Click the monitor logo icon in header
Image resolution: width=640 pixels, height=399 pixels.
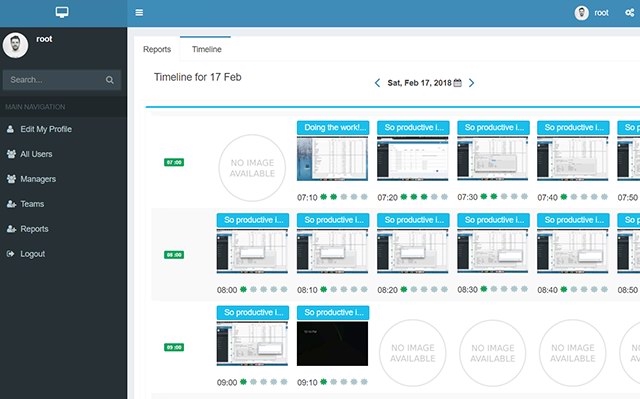62,12
